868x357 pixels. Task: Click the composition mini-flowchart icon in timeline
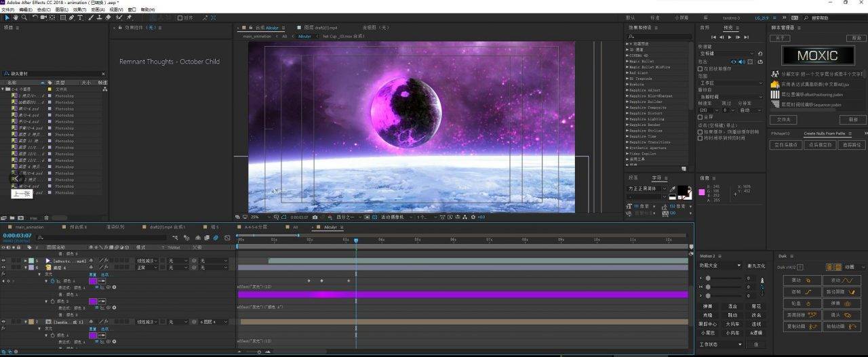pyautogui.click(x=174, y=238)
